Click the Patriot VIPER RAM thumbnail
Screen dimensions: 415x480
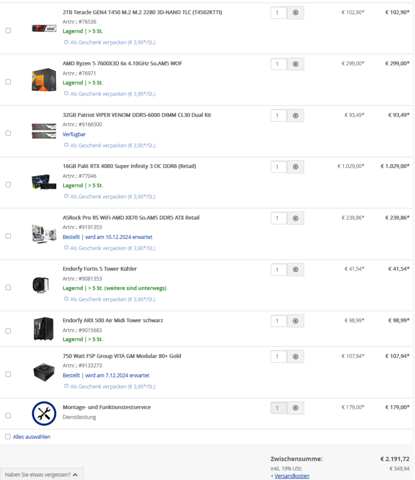44,131
